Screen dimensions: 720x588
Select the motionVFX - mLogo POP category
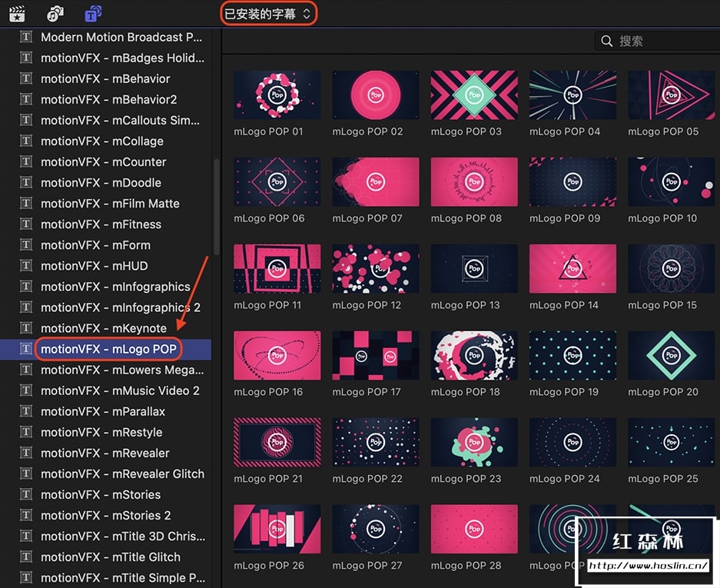click(x=105, y=349)
